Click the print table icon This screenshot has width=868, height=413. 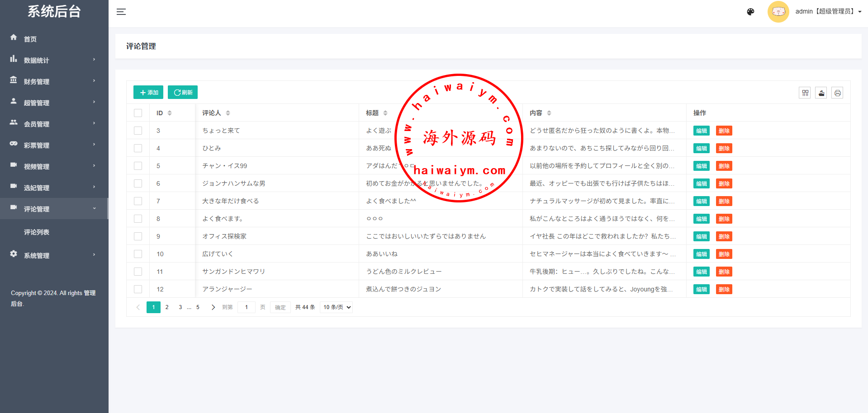pyautogui.click(x=837, y=93)
